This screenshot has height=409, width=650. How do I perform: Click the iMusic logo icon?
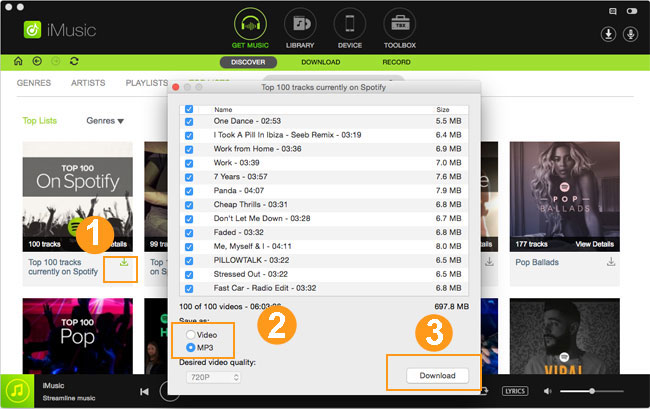(x=32, y=30)
